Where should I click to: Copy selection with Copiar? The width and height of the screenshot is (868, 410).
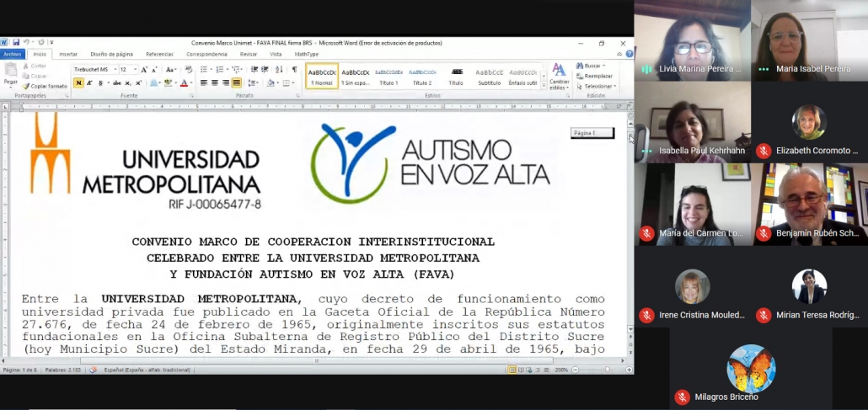[x=35, y=76]
